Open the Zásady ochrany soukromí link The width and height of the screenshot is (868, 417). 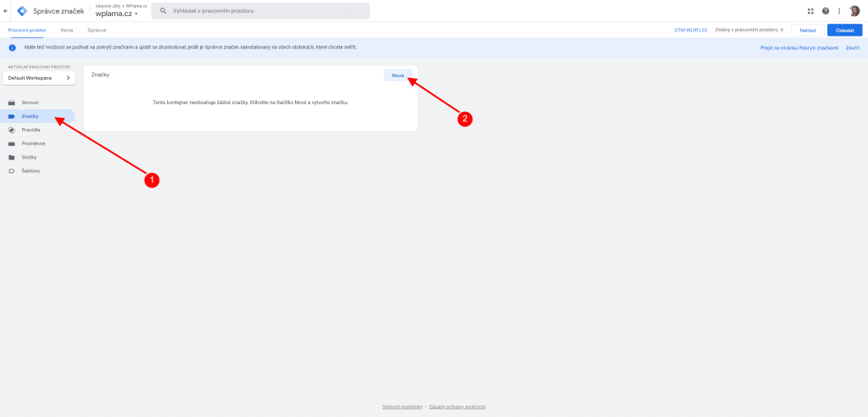pos(457,407)
